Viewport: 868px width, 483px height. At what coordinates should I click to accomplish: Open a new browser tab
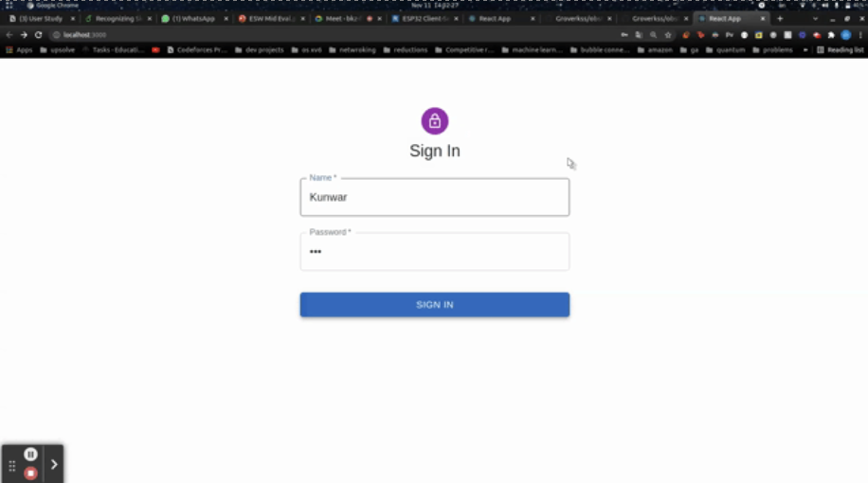(x=780, y=19)
